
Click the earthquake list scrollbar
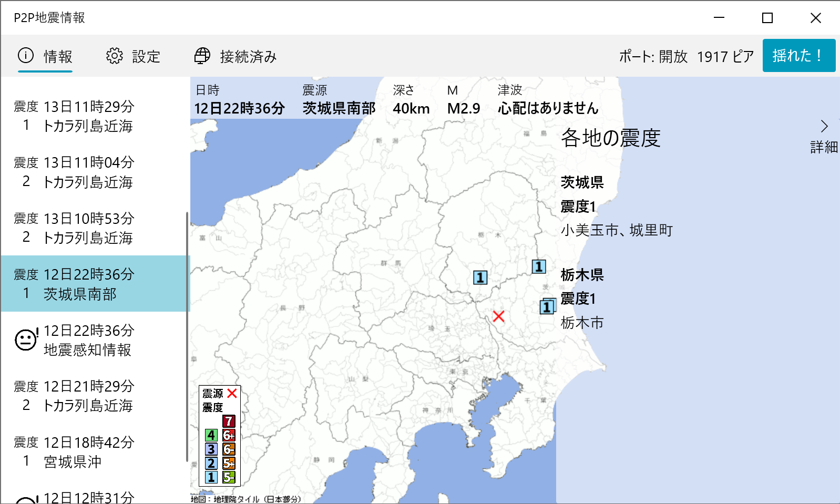pos(187,336)
